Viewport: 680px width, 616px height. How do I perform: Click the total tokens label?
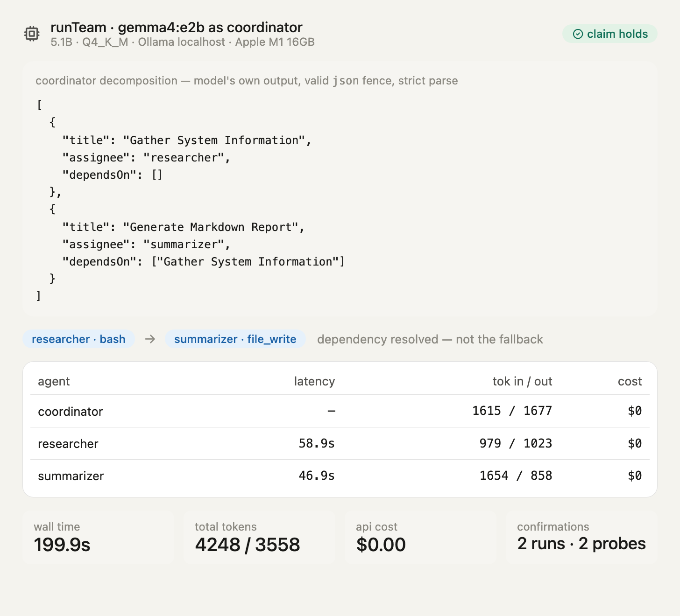(226, 527)
